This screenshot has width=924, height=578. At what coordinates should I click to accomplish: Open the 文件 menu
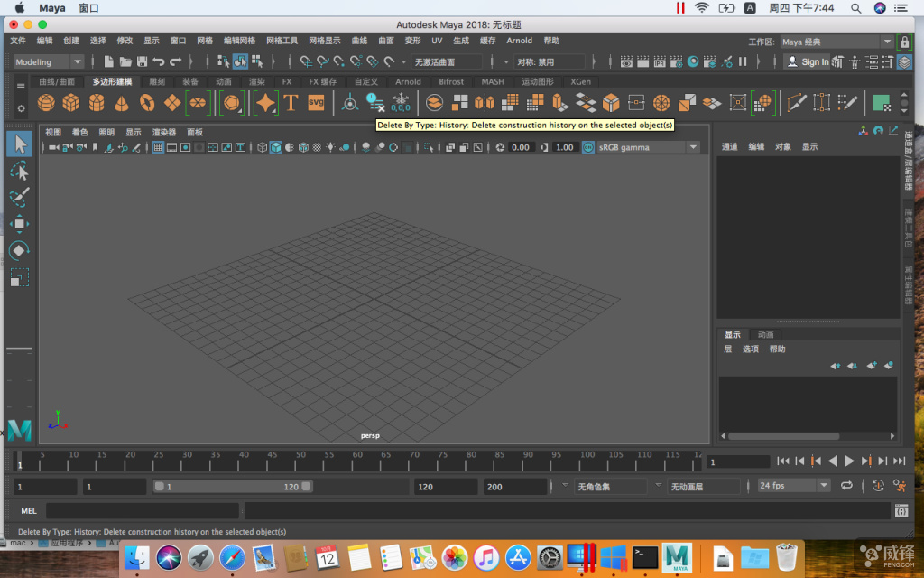pos(18,41)
